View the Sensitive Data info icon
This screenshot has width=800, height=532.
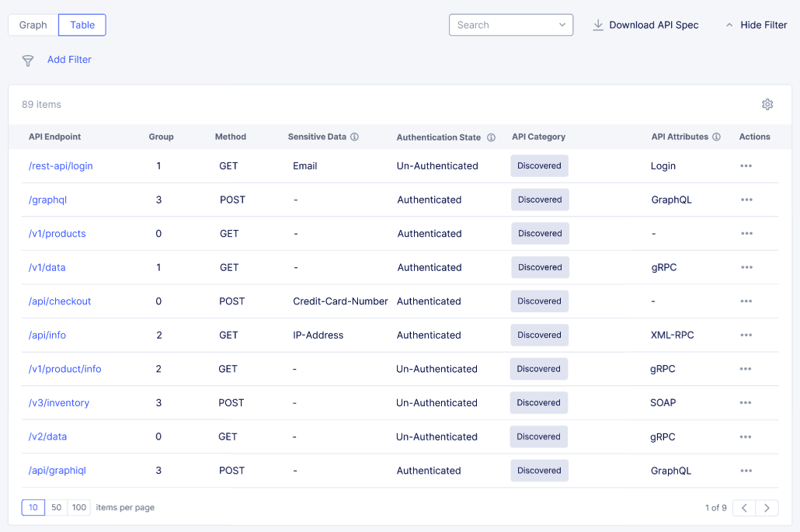coord(355,136)
